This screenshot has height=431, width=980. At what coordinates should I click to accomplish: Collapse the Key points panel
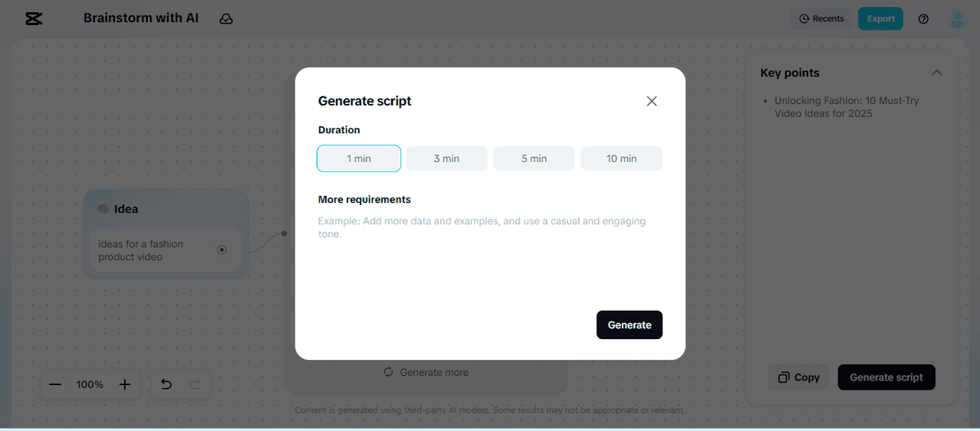click(936, 73)
